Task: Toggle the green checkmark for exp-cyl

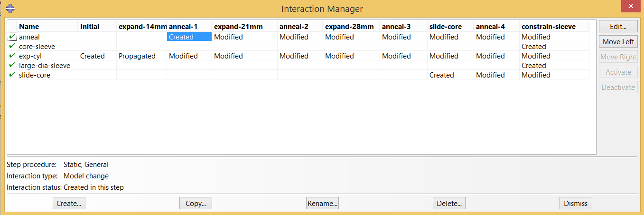Action: (x=12, y=56)
